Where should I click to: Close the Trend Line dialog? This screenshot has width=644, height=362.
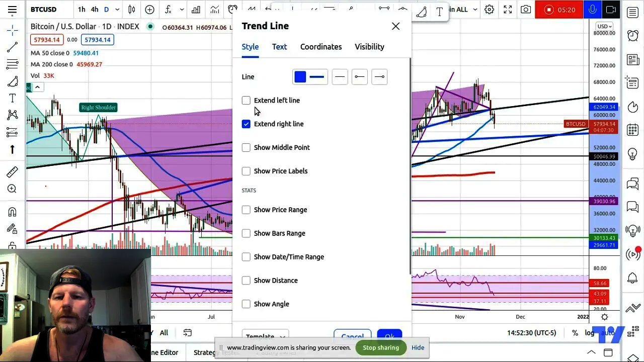(x=396, y=26)
